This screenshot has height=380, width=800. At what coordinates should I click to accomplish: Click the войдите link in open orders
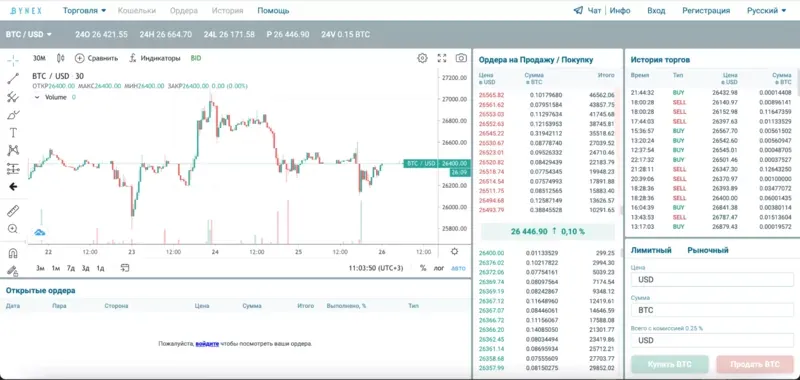[x=207, y=344]
